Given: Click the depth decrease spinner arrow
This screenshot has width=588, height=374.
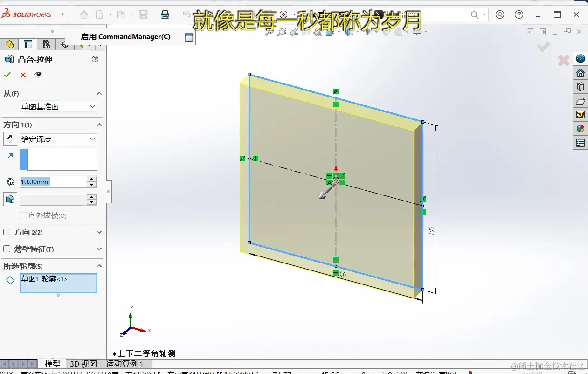Looking at the screenshot, I should coord(92,185).
